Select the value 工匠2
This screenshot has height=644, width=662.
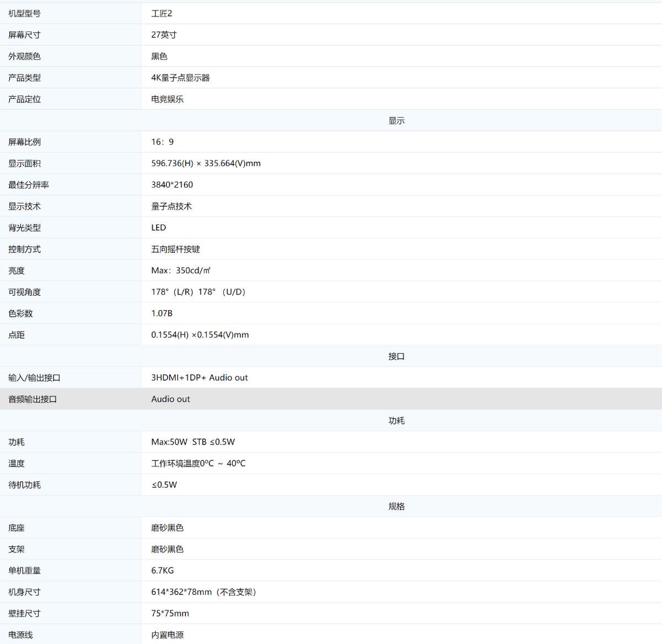[162, 13]
